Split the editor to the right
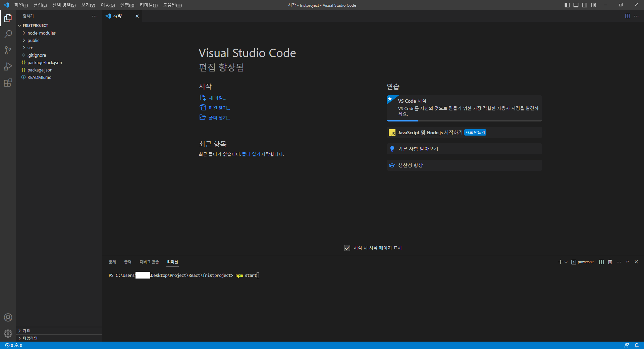 (x=628, y=16)
